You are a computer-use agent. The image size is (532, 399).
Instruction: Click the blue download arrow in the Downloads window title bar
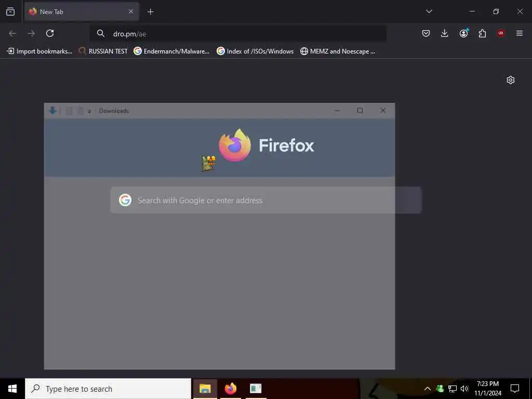tap(52, 110)
